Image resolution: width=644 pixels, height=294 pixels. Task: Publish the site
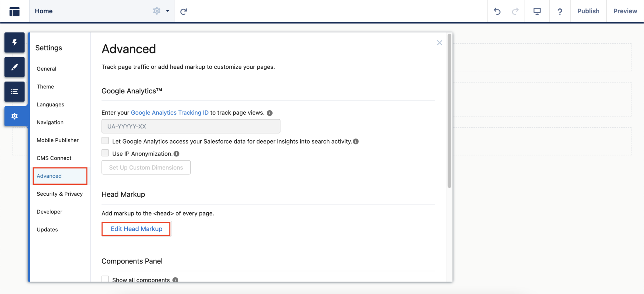coord(588,11)
